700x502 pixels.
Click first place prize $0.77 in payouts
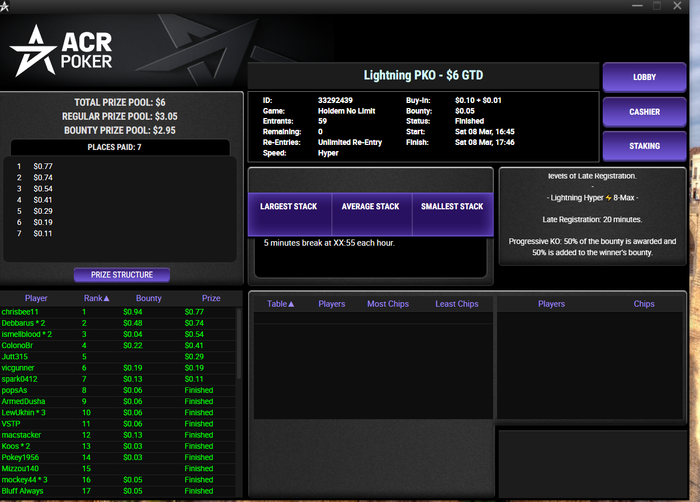click(x=43, y=166)
